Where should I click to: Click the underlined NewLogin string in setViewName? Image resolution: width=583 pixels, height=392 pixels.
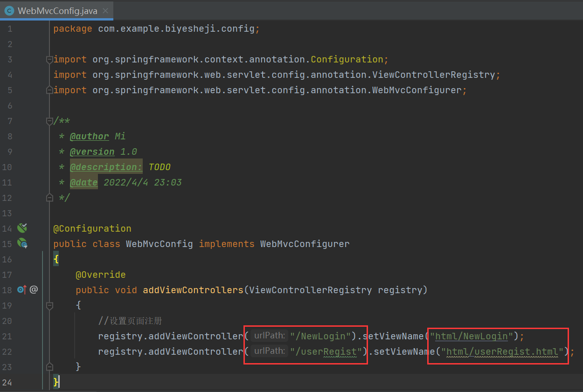point(471,336)
